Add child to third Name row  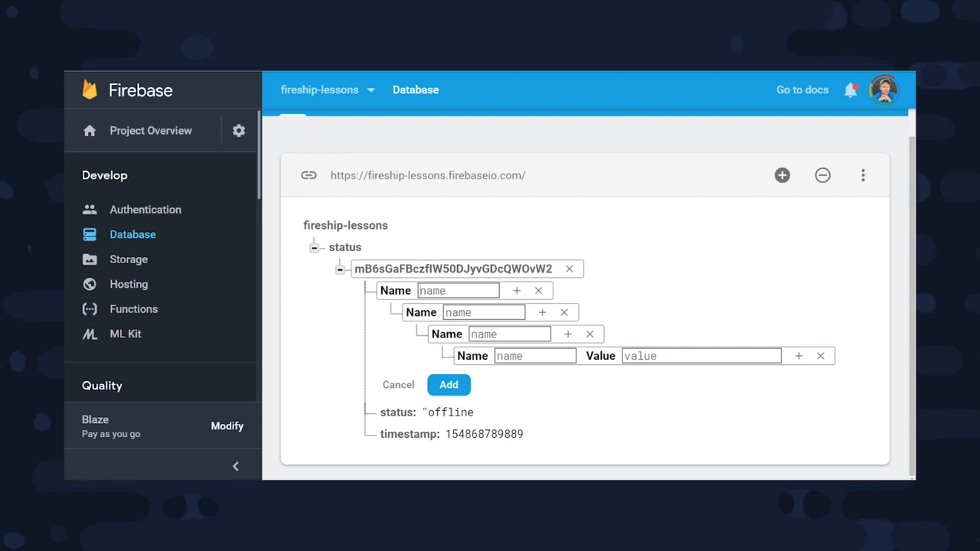pos(568,334)
